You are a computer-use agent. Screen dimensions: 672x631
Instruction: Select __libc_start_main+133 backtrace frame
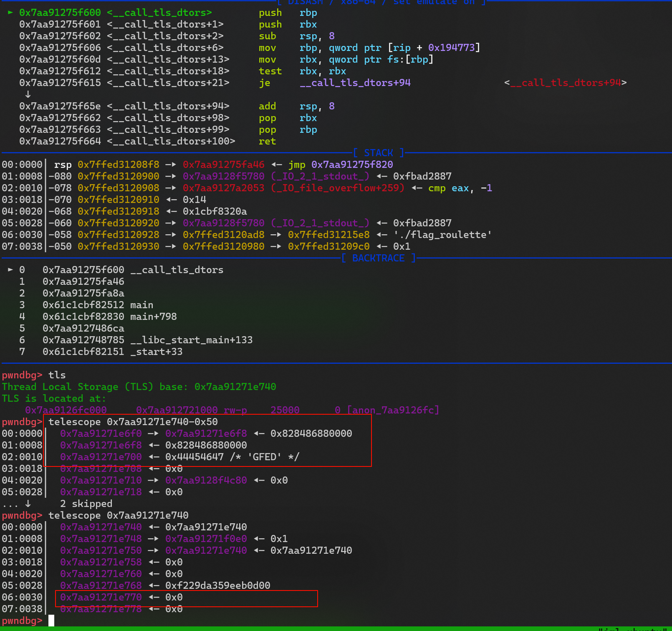coord(192,340)
